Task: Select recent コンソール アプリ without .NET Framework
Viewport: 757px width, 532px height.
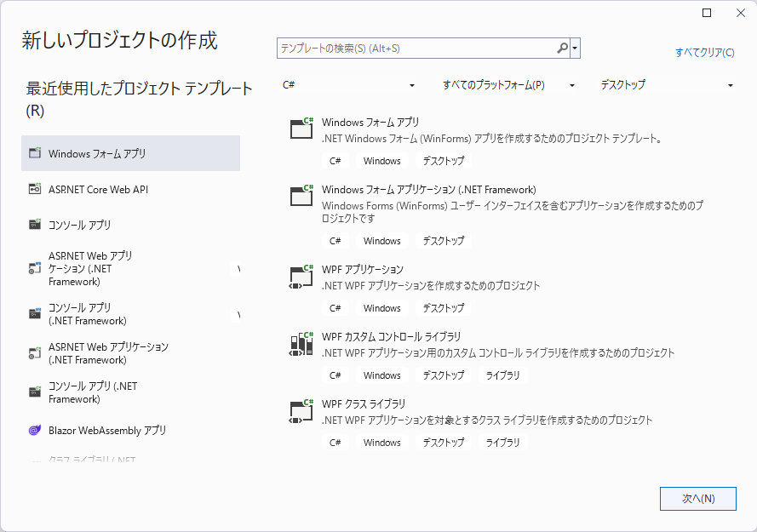Action: (x=130, y=225)
